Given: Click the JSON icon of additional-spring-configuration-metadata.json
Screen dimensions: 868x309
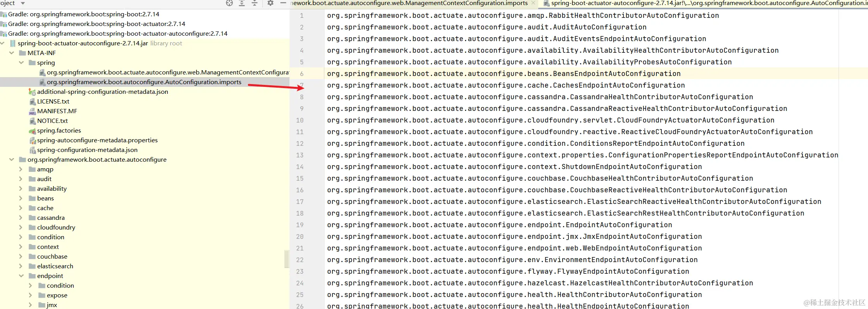Looking at the screenshot, I should point(32,92).
